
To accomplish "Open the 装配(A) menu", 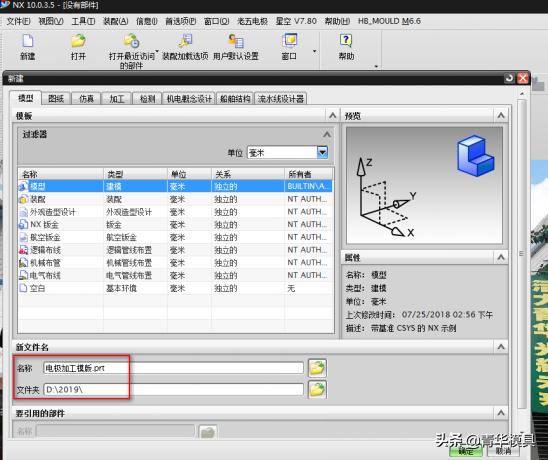I will [x=115, y=21].
